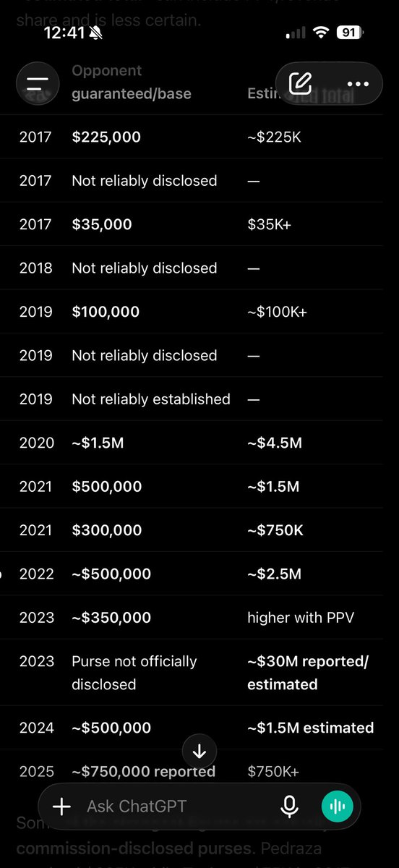Tap the scroll-to-bottom arrow button
Screen dimensions: 399x868
(x=199, y=752)
